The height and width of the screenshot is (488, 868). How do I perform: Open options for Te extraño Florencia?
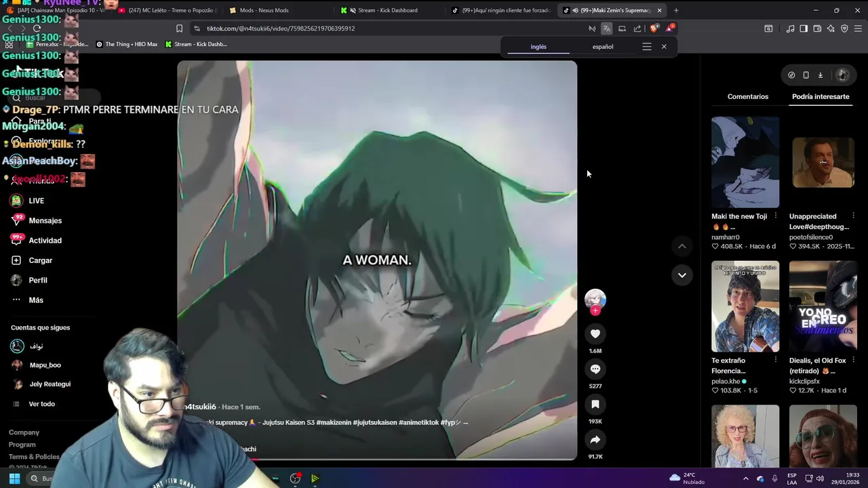pyautogui.click(x=775, y=361)
